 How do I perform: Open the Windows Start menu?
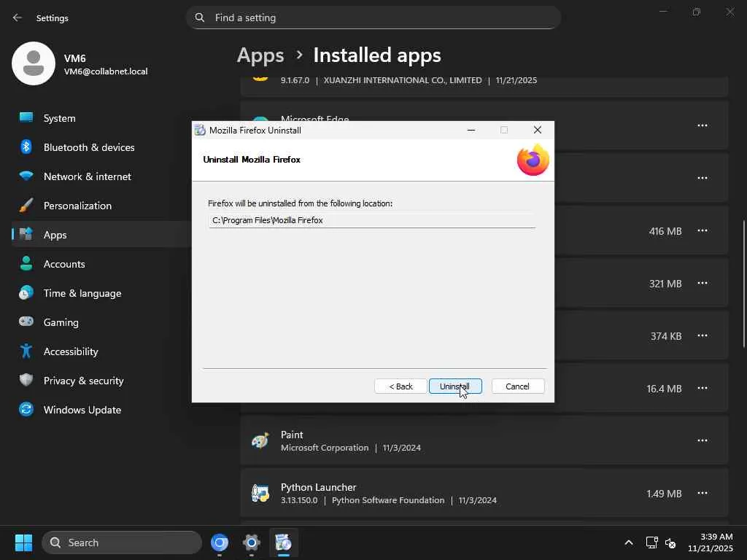pos(23,543)
